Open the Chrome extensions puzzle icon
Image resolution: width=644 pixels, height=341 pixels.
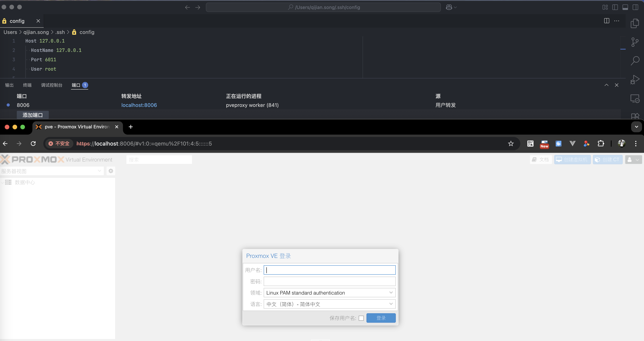tap(600, 144)
